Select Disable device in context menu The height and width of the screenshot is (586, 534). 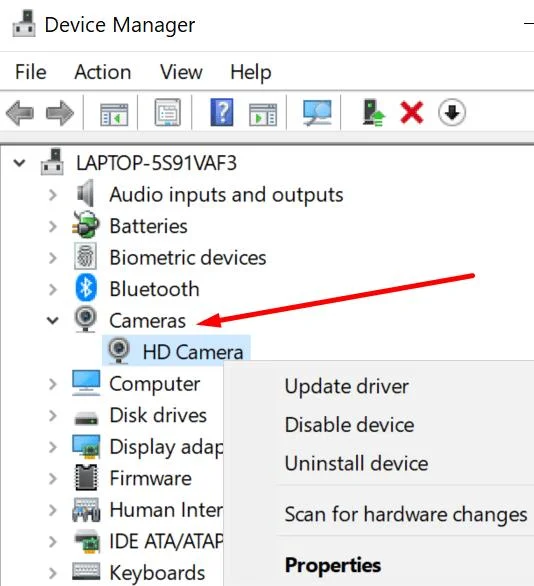(x=349, y=425)
